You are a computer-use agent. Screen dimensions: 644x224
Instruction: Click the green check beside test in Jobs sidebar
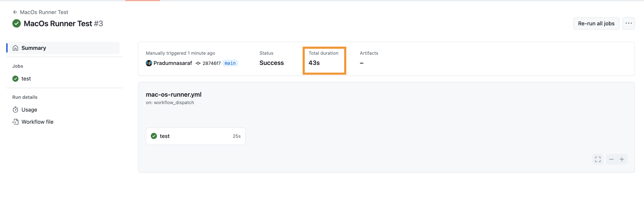15,79
